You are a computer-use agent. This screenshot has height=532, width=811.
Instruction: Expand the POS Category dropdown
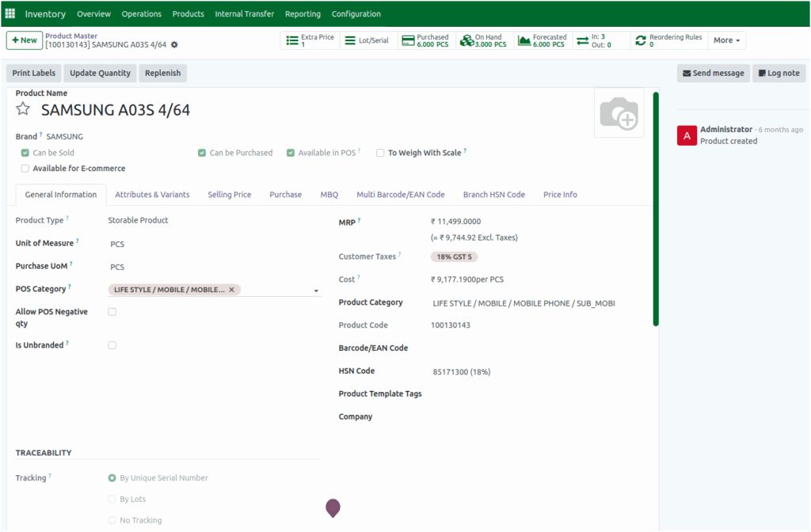[315, 290]
